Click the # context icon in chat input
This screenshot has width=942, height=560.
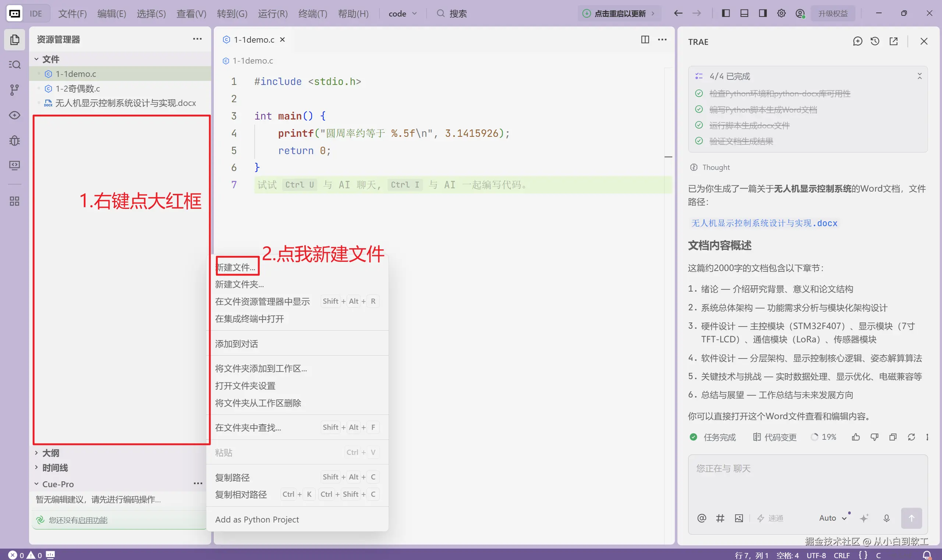click(x=720, y=518)
